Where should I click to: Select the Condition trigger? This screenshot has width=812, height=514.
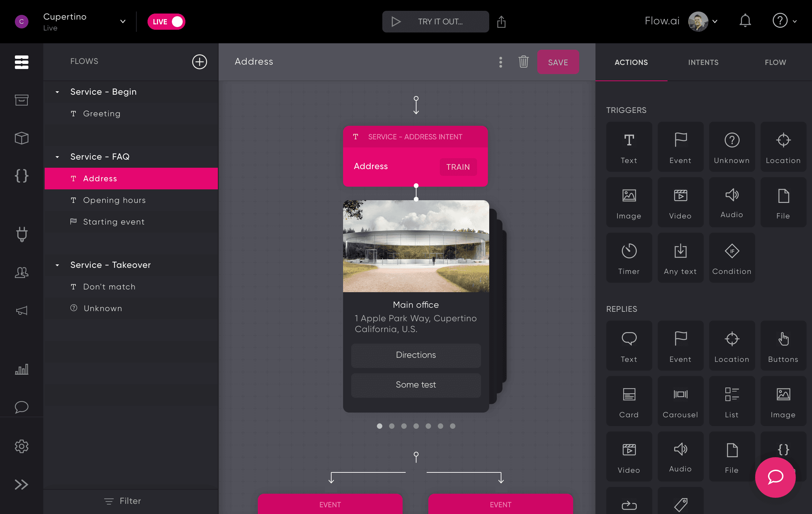[x=732, y=258]
